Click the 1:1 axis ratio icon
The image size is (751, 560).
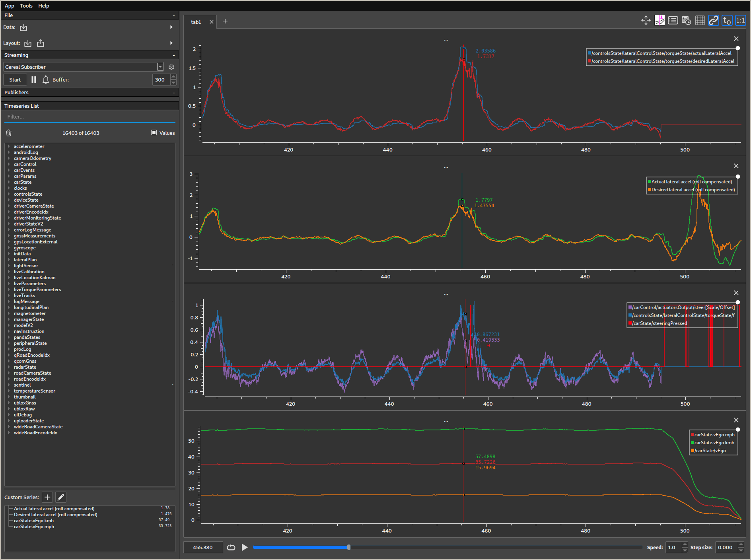740,20
